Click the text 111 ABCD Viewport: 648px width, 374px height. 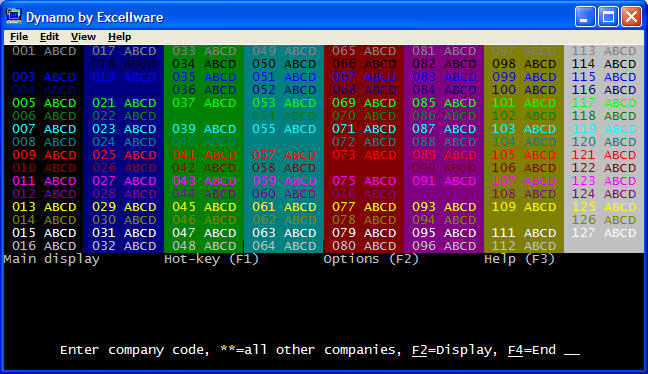(x=524, y=233)
